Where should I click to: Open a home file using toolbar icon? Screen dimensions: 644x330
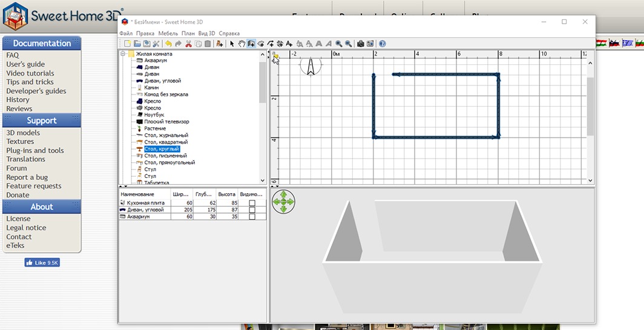point(137,44)
